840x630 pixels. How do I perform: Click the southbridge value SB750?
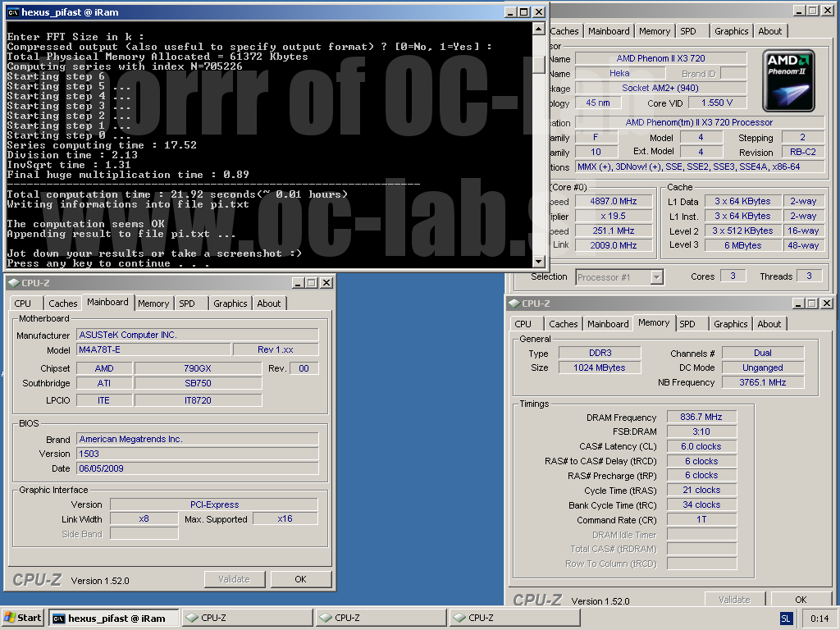click(x=198, y=383)
